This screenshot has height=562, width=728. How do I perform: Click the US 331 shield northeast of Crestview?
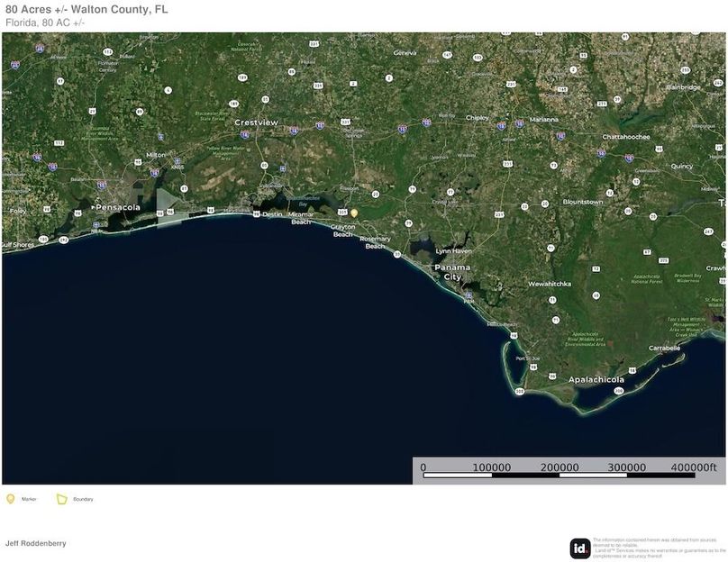(346, 122)
